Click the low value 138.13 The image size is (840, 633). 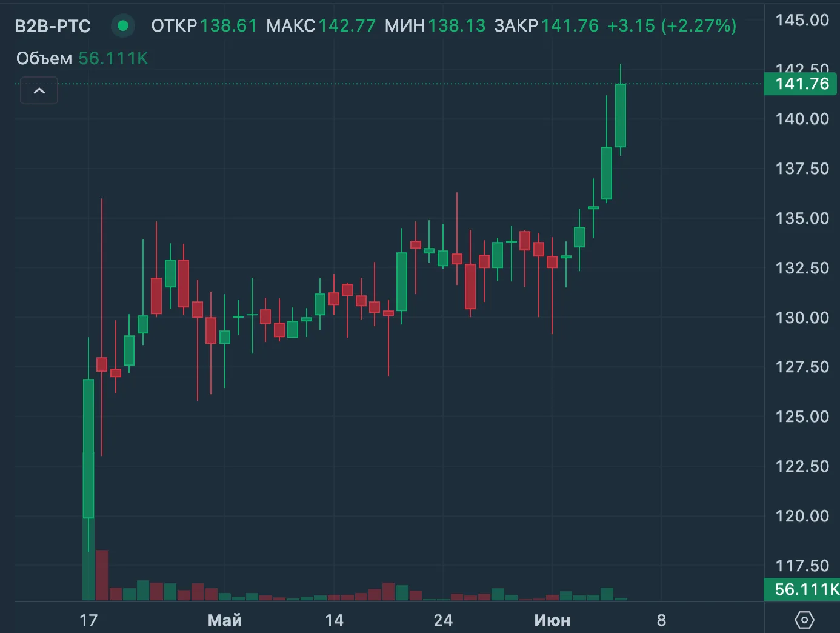pyautogui.click(x=457, y=25)
